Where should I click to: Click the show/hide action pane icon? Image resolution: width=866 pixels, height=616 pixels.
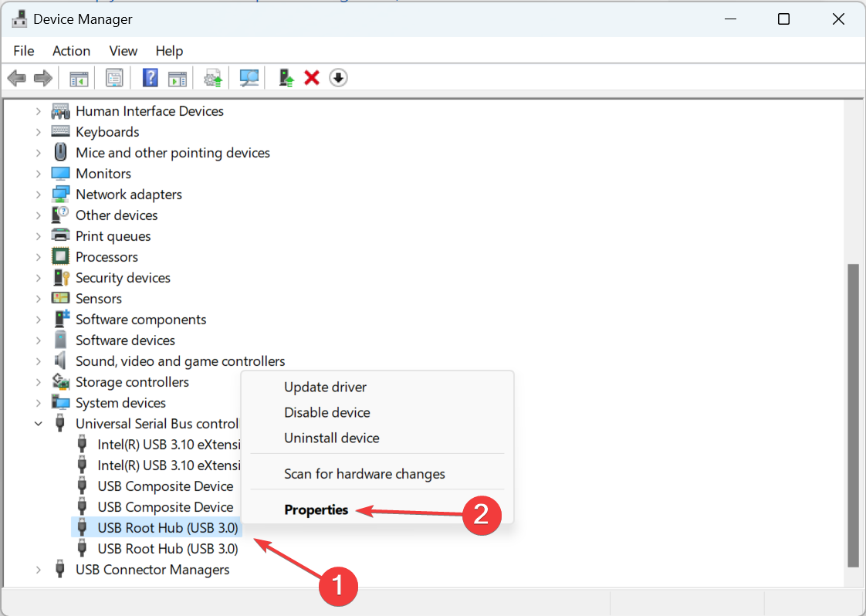pos(178,77)
